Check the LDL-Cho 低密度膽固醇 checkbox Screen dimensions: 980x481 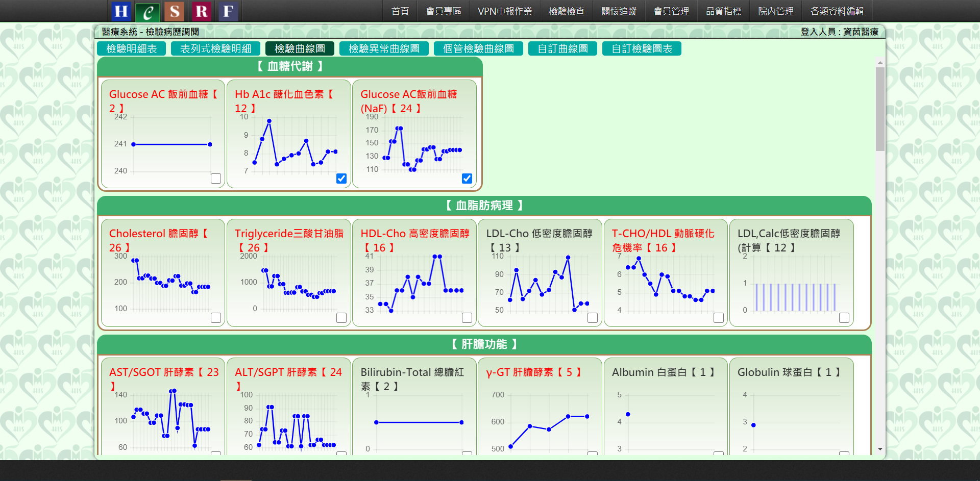pos(593,318)
